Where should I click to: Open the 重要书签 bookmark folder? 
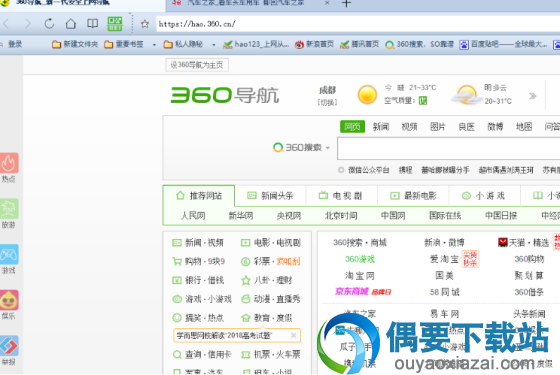pos(124,44)
